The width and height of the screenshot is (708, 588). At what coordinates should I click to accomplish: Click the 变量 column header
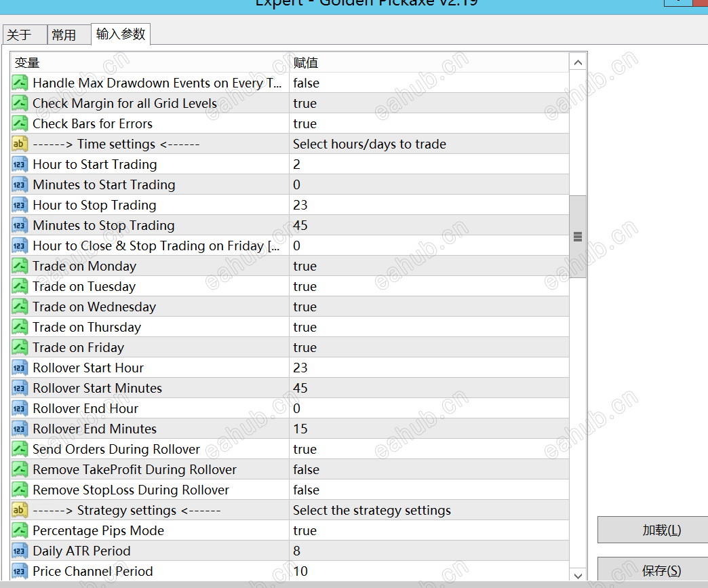pyautogui.click(x=150, y=63)
